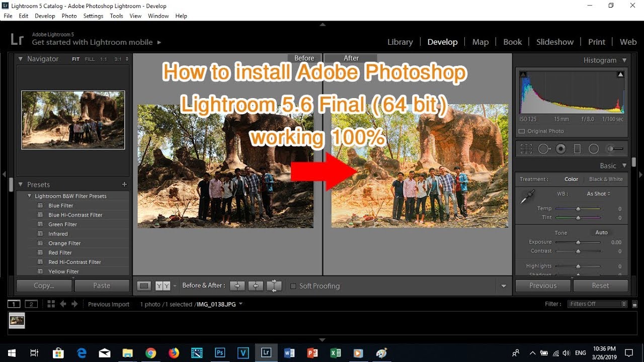Screen dimensions: 644x362
Task: Click Auto tone button
Action: (601, 233)
